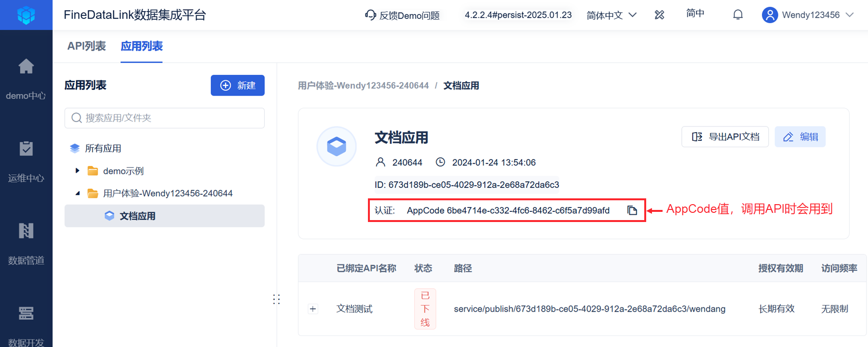Image resolution: width=868 pixels, height=347 pixels.
Task: Open the 数据管道 sidebar icon
Action: (x=26, y=231)
